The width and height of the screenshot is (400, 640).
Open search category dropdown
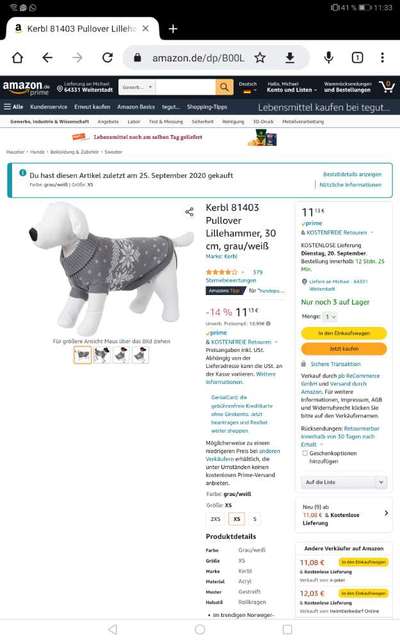click(137, 87)
